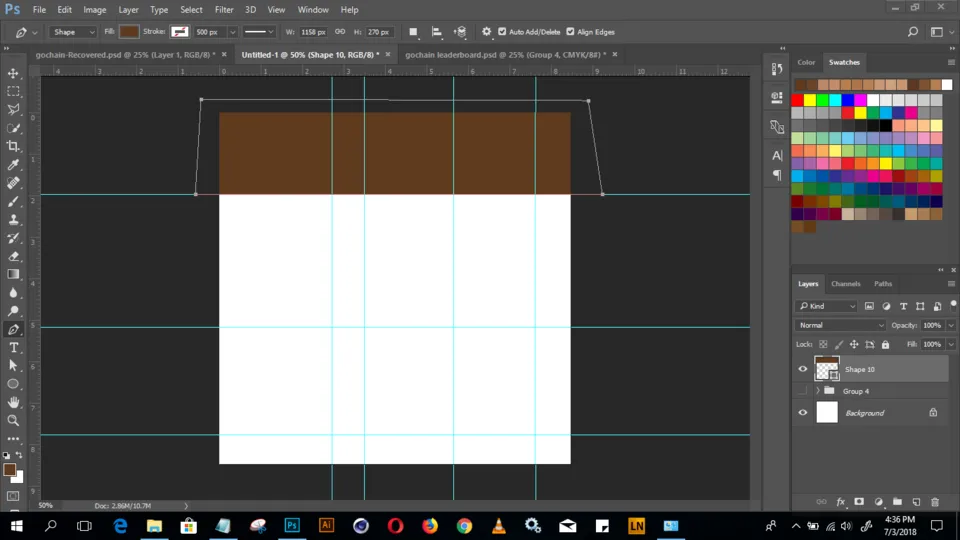Select the Polygonal Lasso tool

(x=13, y=110)
